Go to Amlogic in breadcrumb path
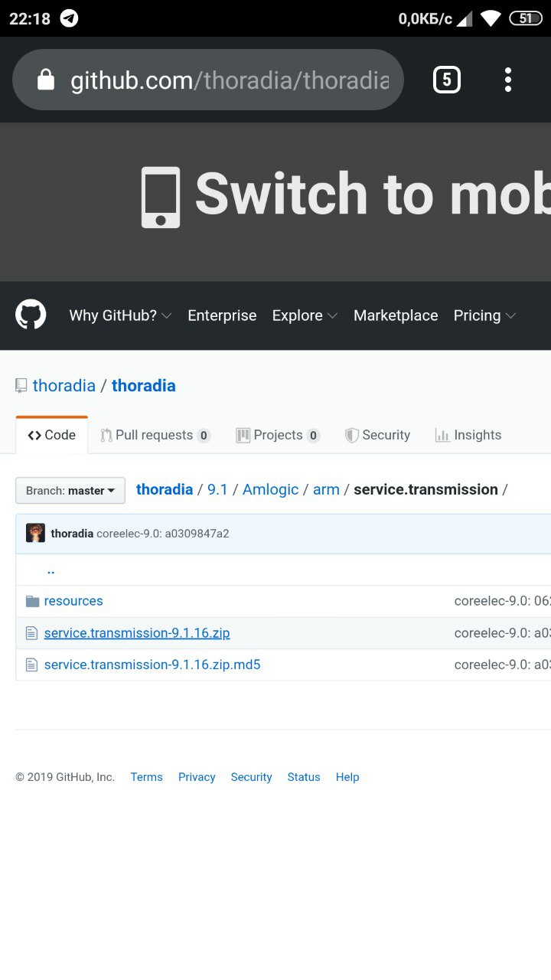 click(270, 489)
